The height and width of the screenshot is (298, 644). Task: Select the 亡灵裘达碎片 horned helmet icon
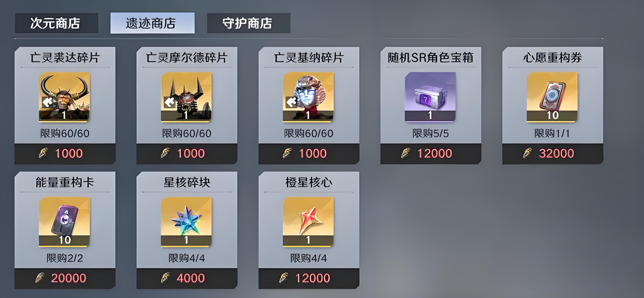[65, 97]
